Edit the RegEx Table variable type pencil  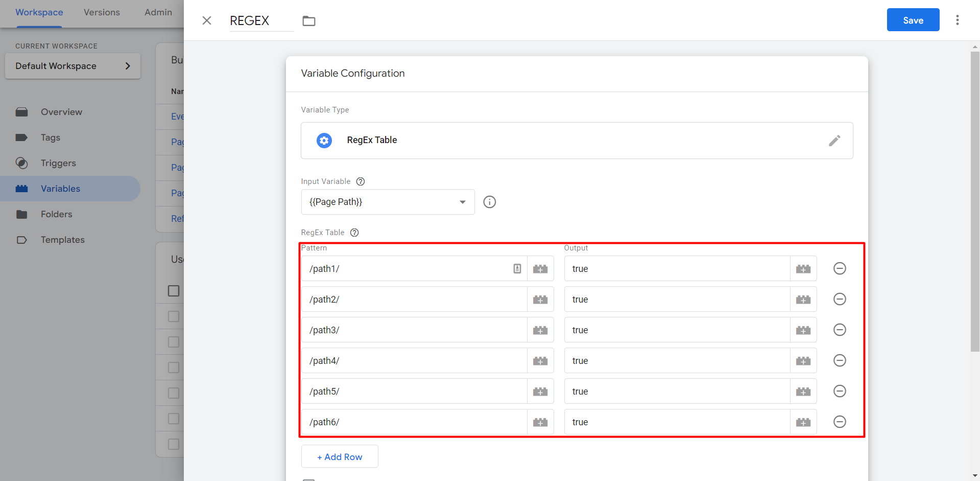click(x=834, y=141)
